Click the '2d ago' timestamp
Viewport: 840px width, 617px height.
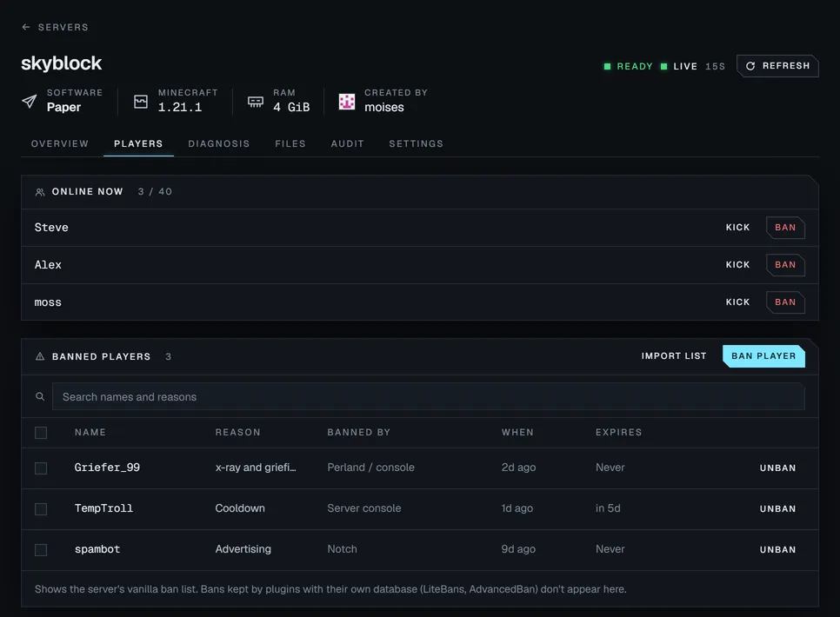[x=518, y=468]
